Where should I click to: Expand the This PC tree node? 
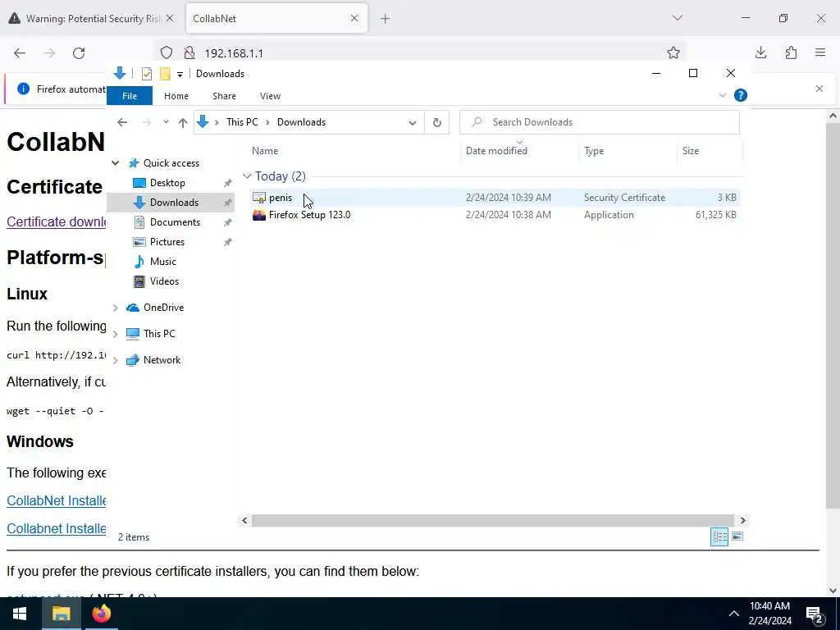pyautogui.click(x=115, y=334)
